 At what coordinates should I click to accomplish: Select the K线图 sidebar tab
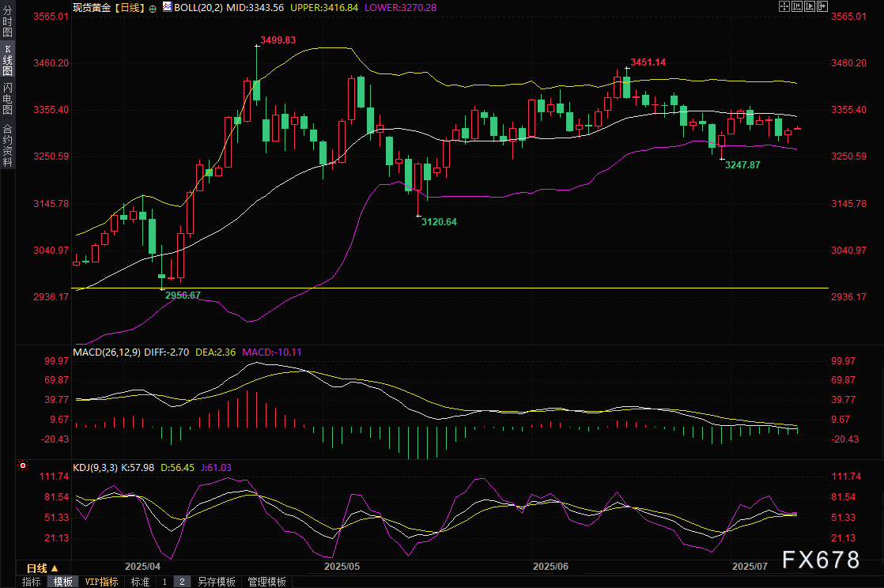(x=7, y=60)
